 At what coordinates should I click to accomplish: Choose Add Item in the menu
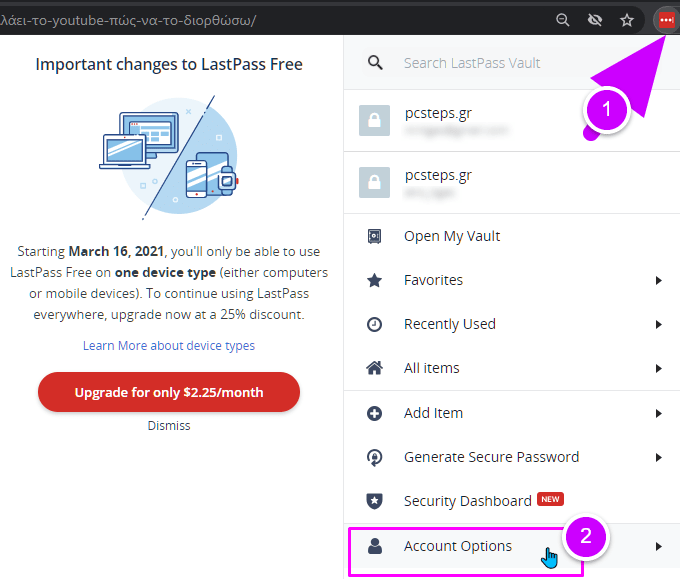click(x=512, y=413)
